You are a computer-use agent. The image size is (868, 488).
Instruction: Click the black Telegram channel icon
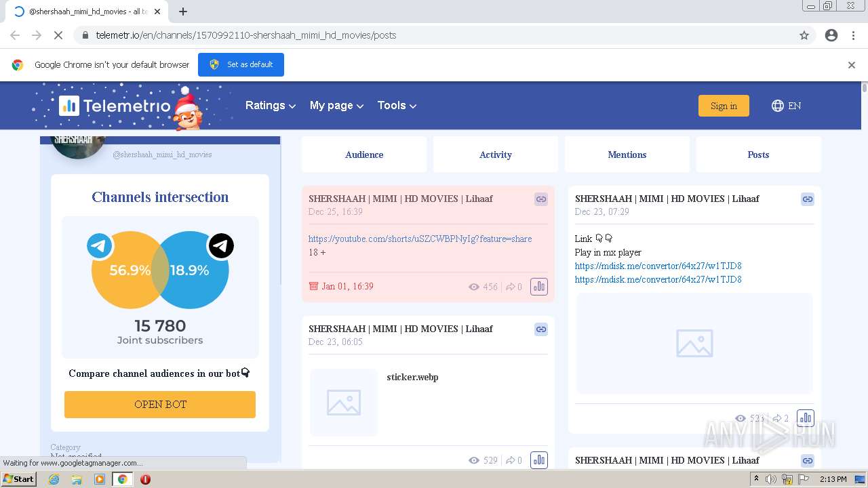(221, 246)
